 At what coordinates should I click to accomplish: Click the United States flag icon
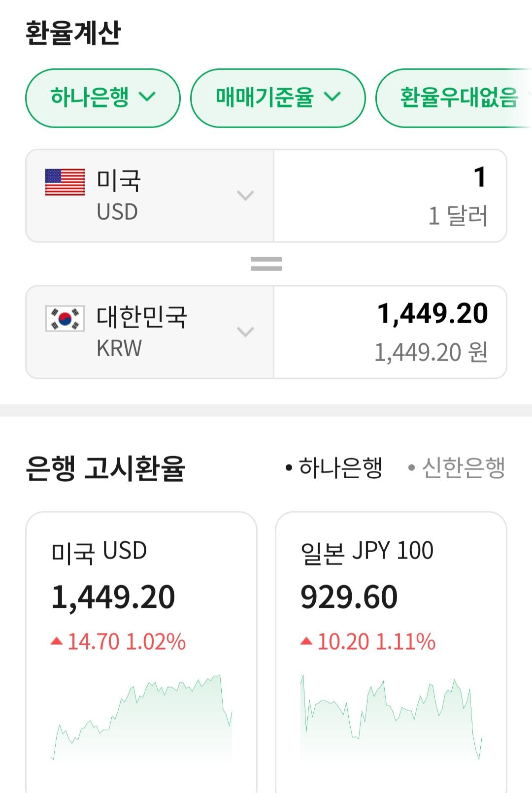coord(65,182)
